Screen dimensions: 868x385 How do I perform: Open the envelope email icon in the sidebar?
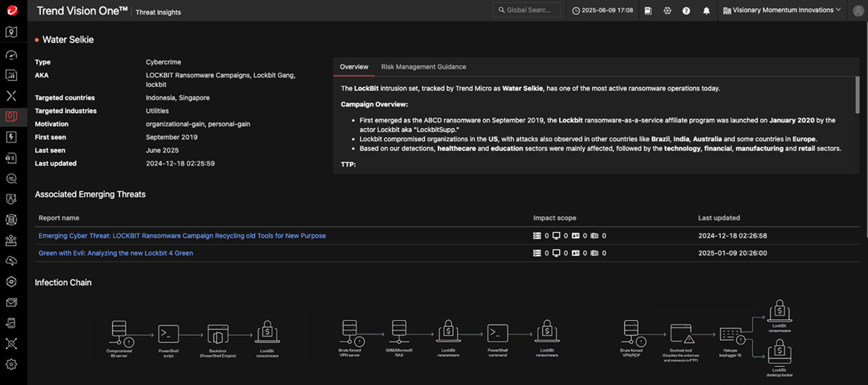click(x=11, y=302)
